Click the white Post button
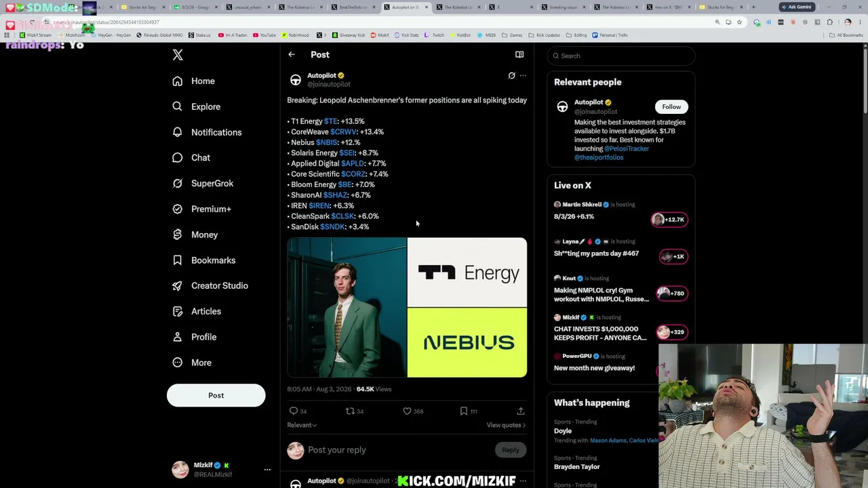Viewport: 868px width, 488px height. click(216, 395)
